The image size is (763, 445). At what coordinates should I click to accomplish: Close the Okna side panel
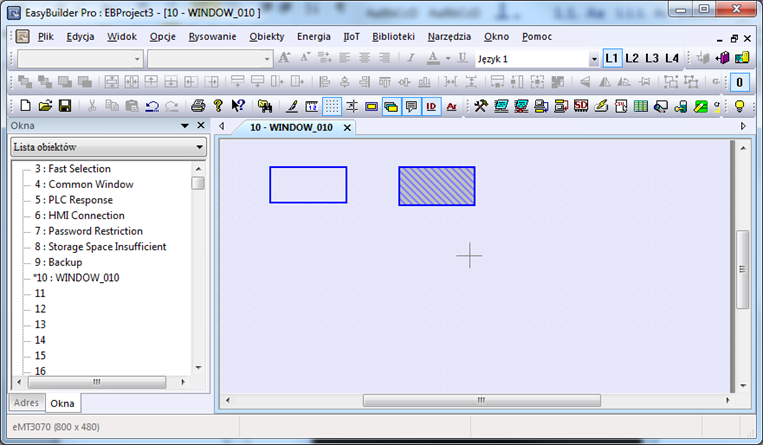(x=200, y=125)
